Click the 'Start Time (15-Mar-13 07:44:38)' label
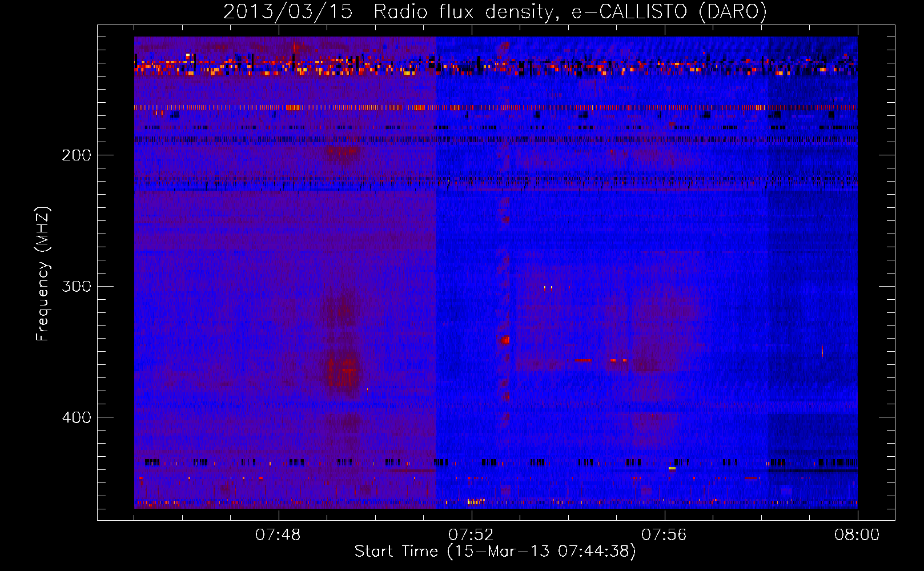The height and width of the screenshot is (571, 924). tap(495, 552)
